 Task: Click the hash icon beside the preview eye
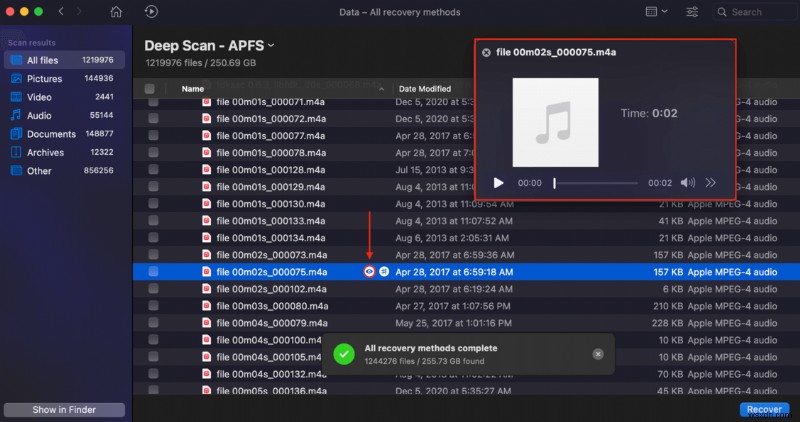(x=384, y=272)
